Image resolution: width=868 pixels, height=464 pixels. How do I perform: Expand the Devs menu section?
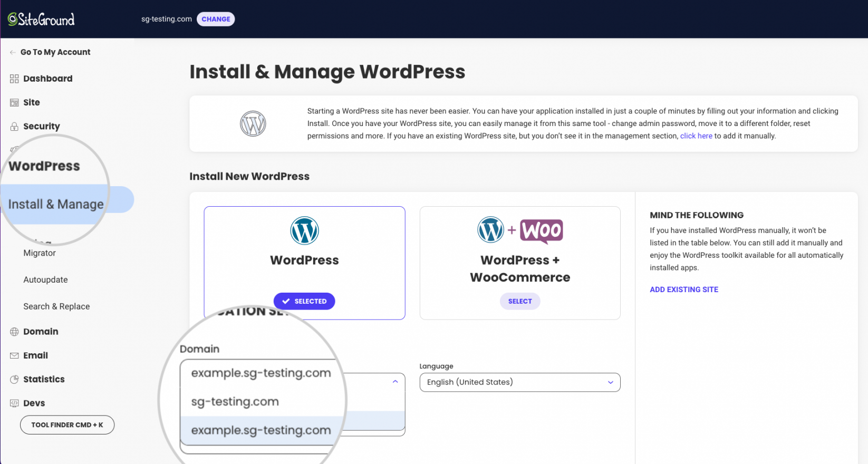coord(34,403)
